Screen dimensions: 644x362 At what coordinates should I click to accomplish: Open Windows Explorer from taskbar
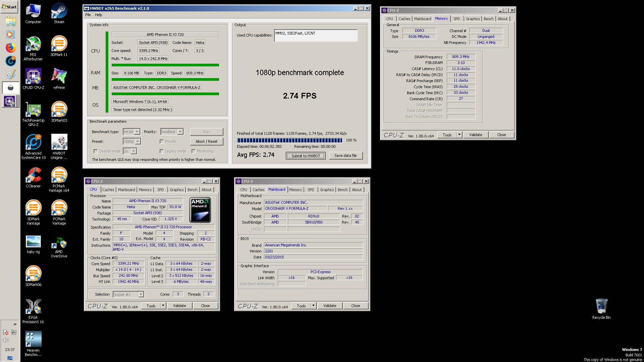click(x=10, y=21)
